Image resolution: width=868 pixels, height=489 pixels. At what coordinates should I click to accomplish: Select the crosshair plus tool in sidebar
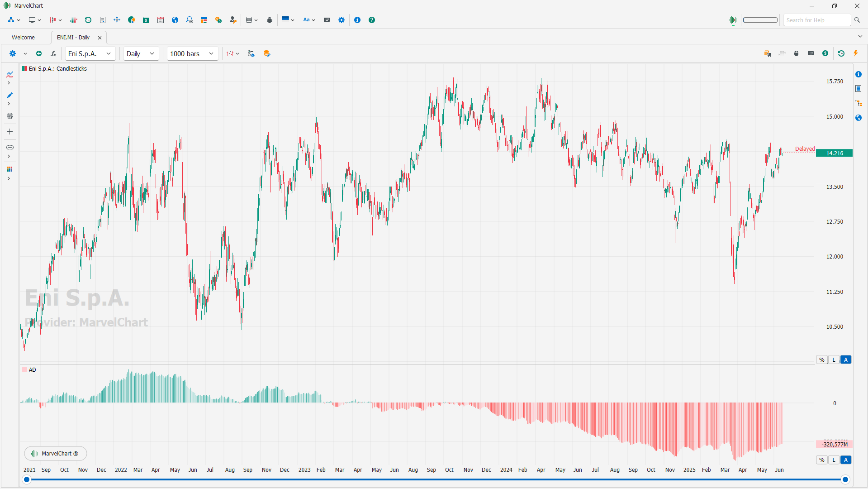(9, 132)
